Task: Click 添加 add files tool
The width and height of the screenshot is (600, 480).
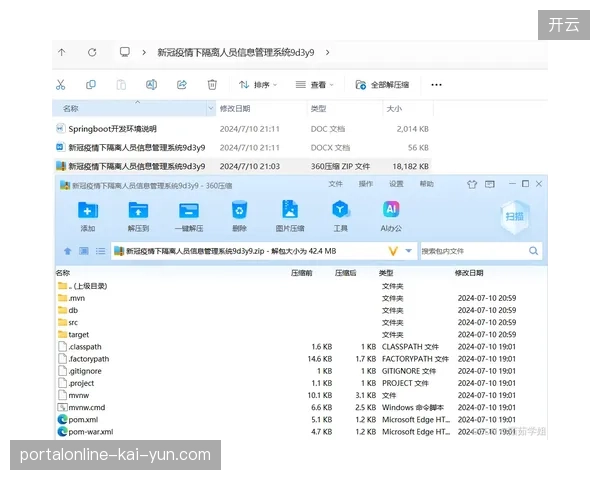Action: [x=88, y=216]
